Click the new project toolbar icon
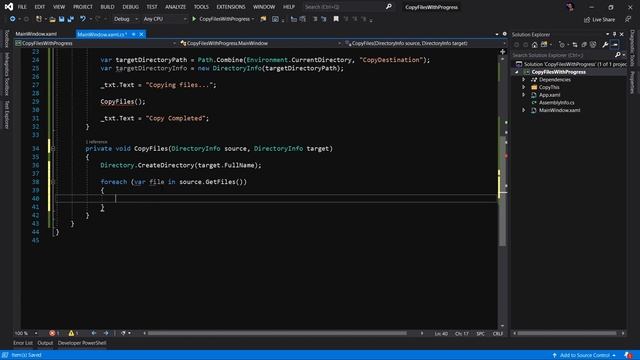 click(x=39, y=19)
